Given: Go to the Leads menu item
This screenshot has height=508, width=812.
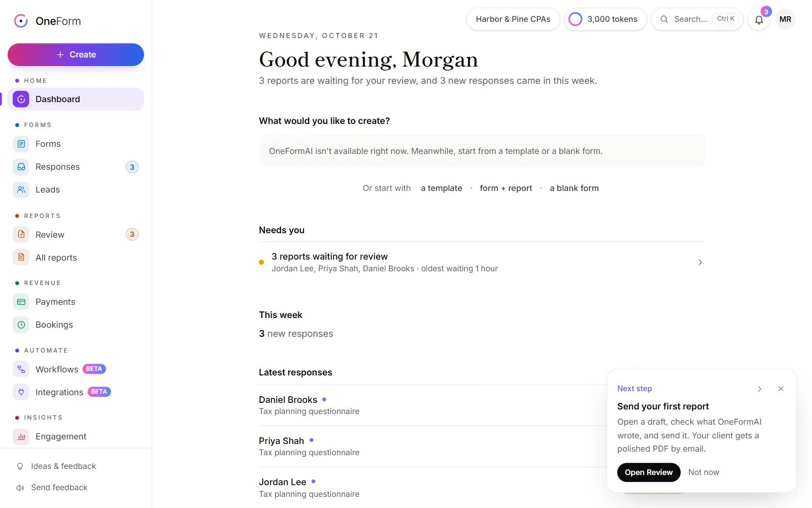Looking at the screenshot, I should [76, 190].
